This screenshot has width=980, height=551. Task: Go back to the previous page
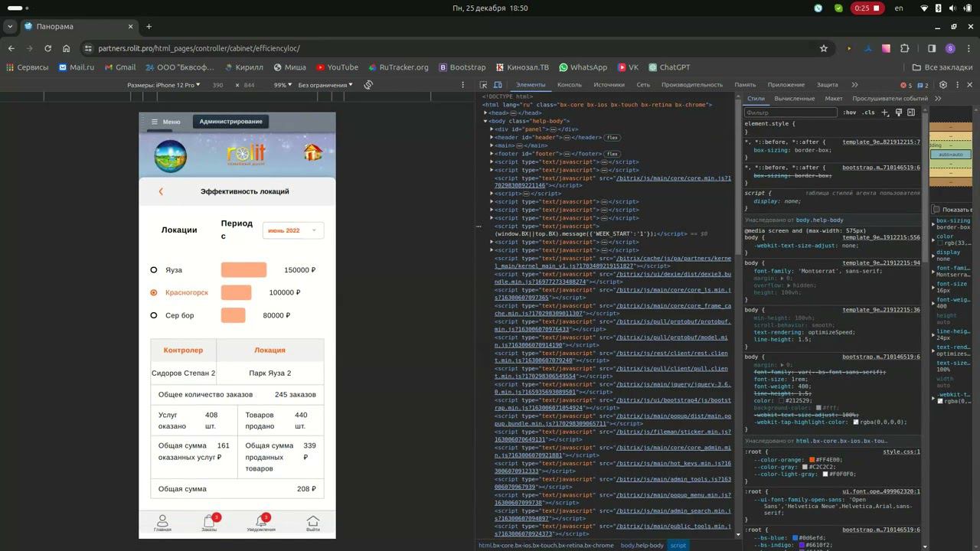[11, 48]
